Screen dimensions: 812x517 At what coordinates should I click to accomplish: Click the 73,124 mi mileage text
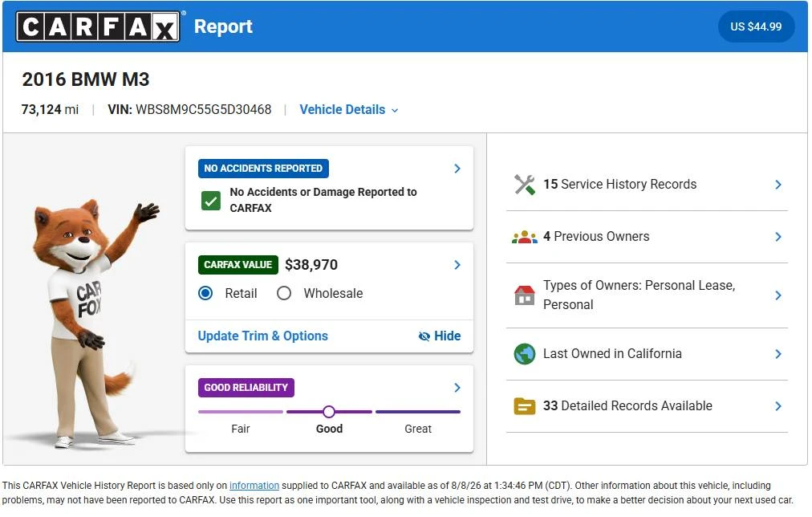pyautogui.click(x=51, y=110)
